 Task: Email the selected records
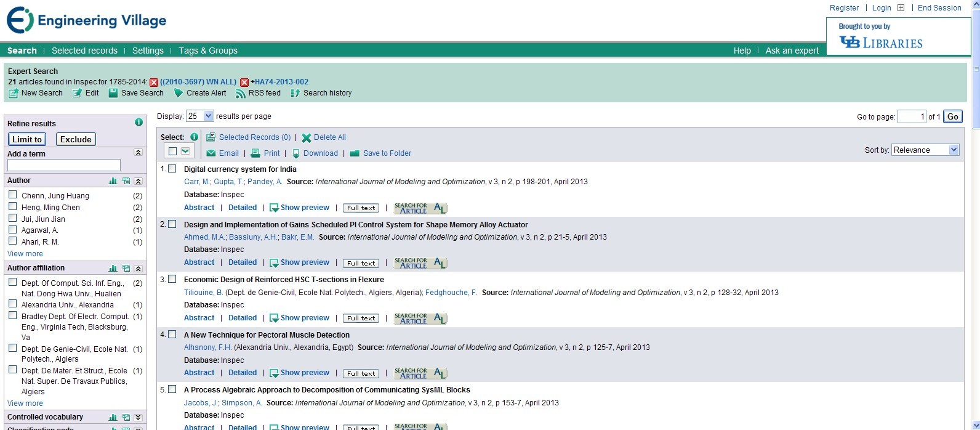(x=222, y=153)
